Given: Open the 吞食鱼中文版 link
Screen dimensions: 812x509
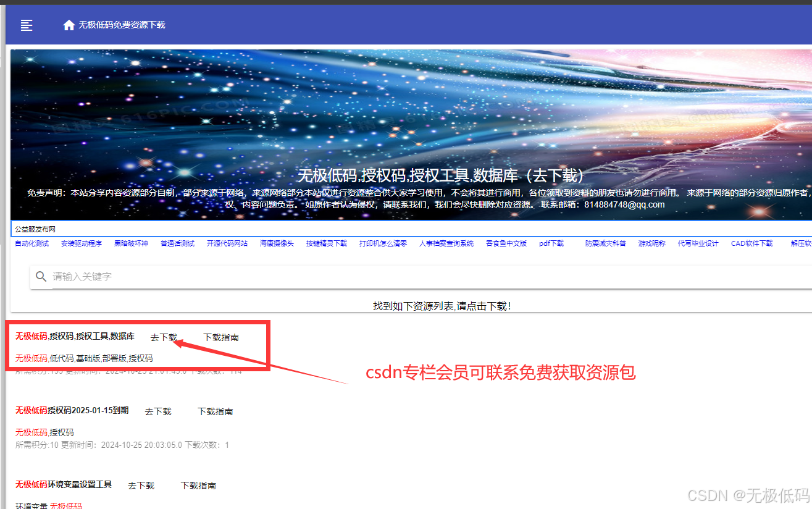Looking at the screenshot, I should (x=506, y=244).
